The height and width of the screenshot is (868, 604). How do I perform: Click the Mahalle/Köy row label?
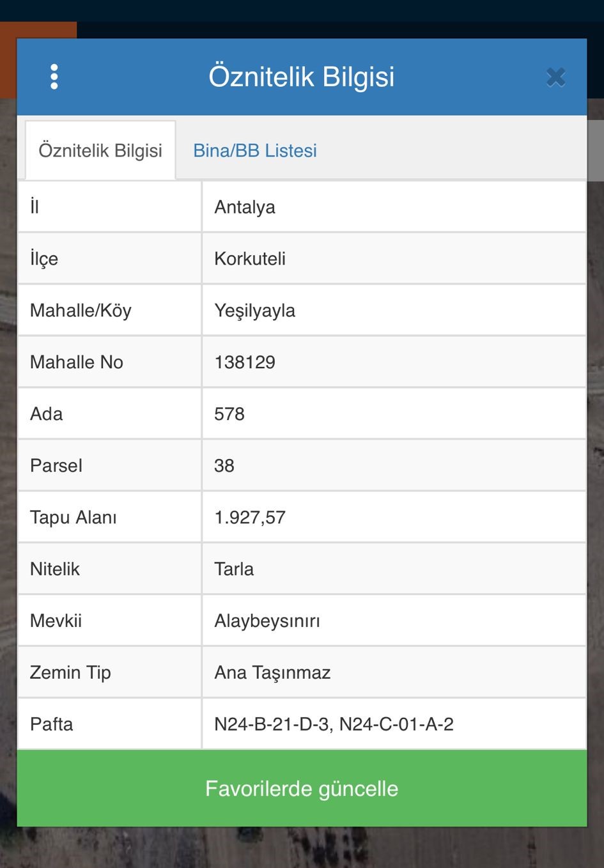(x=81, y=311)
